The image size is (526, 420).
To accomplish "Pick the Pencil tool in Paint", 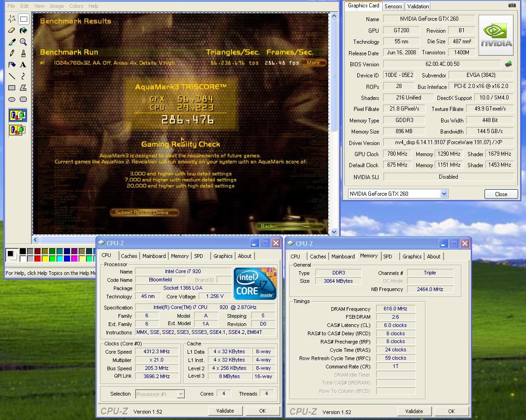I will click(12, 53).
